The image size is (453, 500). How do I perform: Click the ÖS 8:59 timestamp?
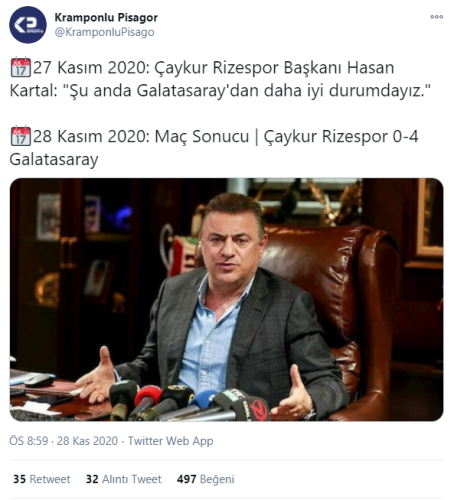tap(29, 441)
